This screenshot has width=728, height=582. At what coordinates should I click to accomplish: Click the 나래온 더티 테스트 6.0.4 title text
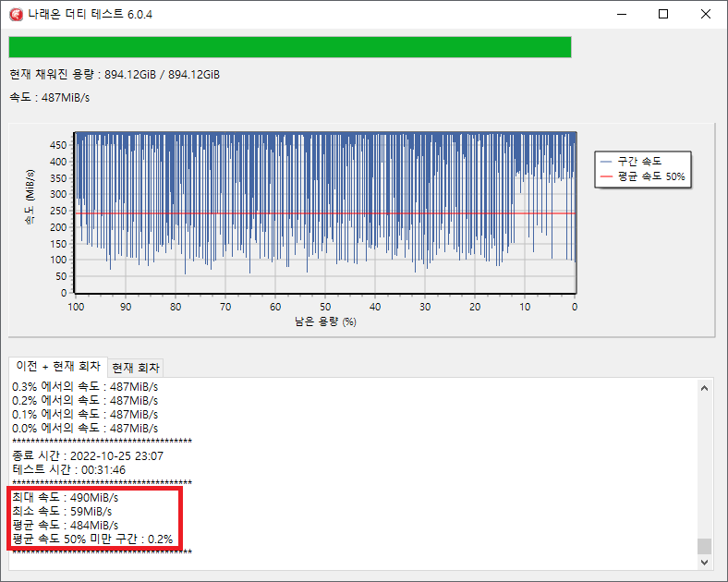(x=90, y=15)
